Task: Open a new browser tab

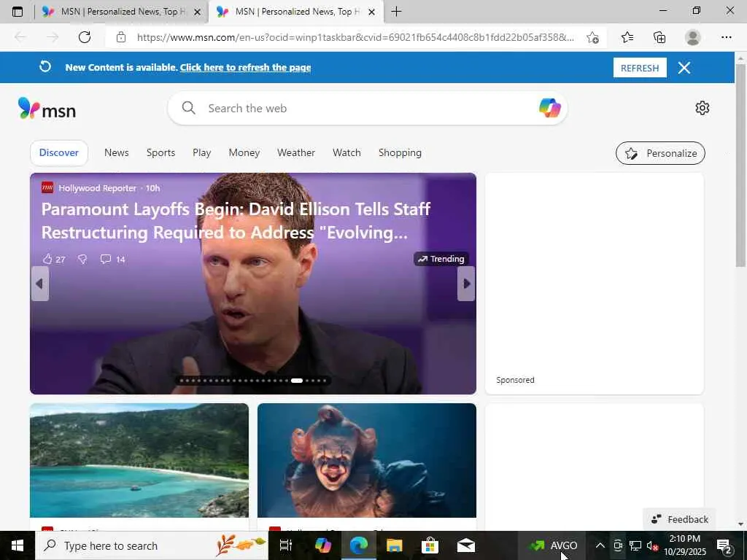Action: coord(396,12)
